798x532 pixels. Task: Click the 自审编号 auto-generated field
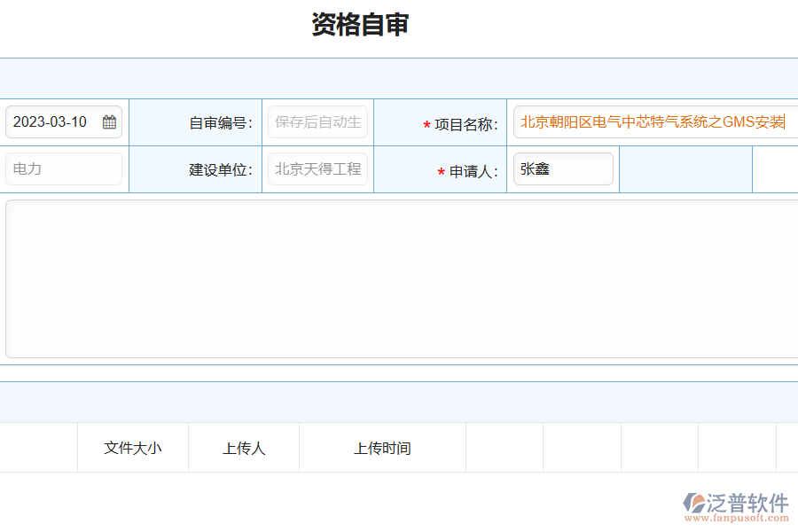[x=317, y=121]
